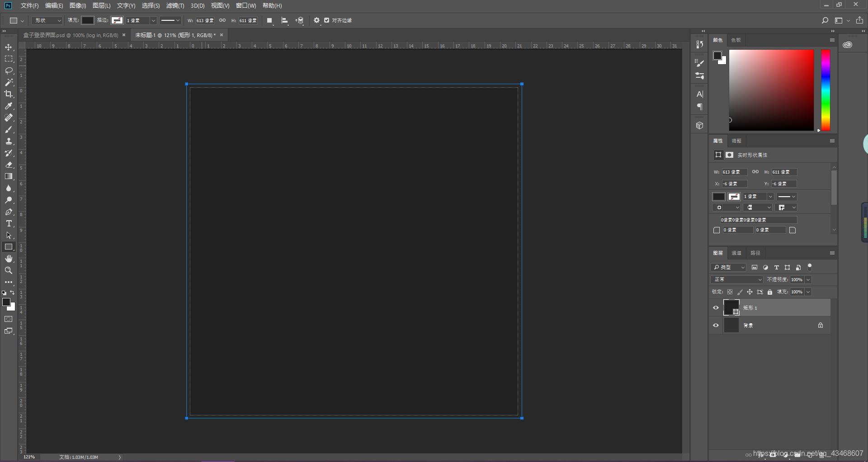The height and width of the screenshot is (462, 868).
Task: Select the Lasso tool
Action: pyautogui.click(x=9, y=71)
